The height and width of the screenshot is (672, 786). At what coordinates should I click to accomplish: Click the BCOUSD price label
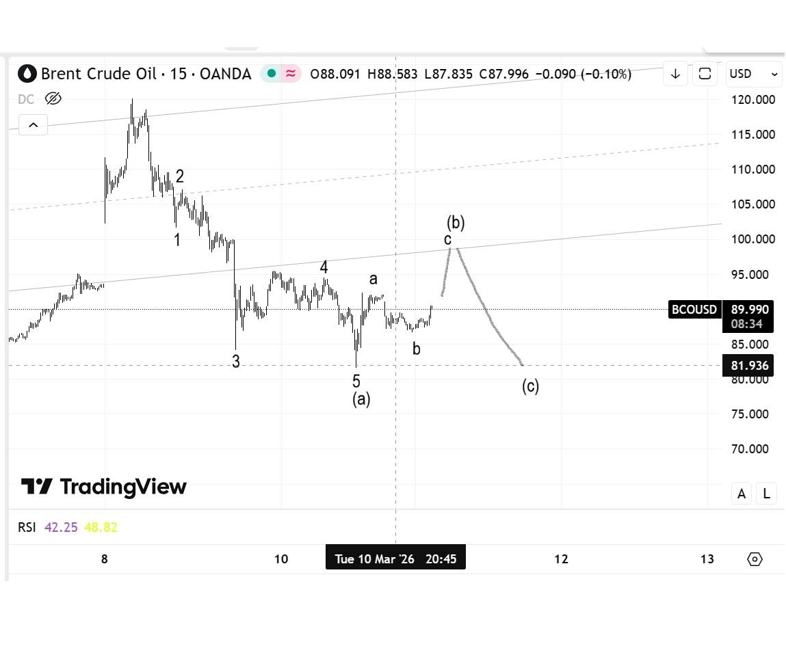[694, 310]
